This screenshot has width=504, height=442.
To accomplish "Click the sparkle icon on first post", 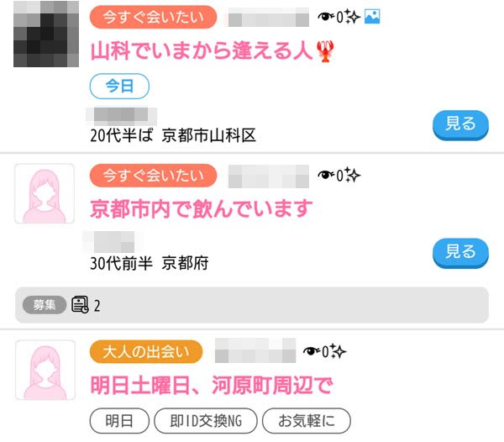I will (352, 17).
